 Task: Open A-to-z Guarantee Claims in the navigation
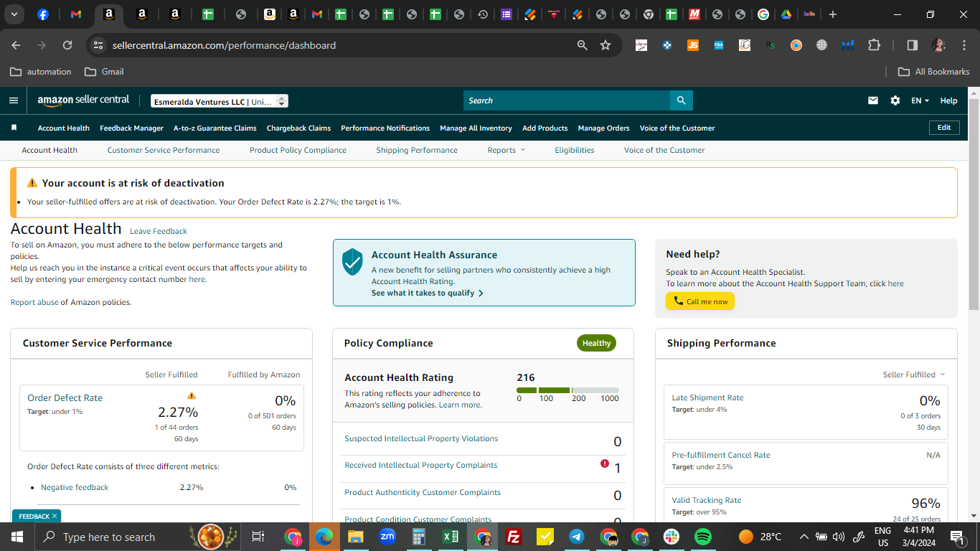215,128
